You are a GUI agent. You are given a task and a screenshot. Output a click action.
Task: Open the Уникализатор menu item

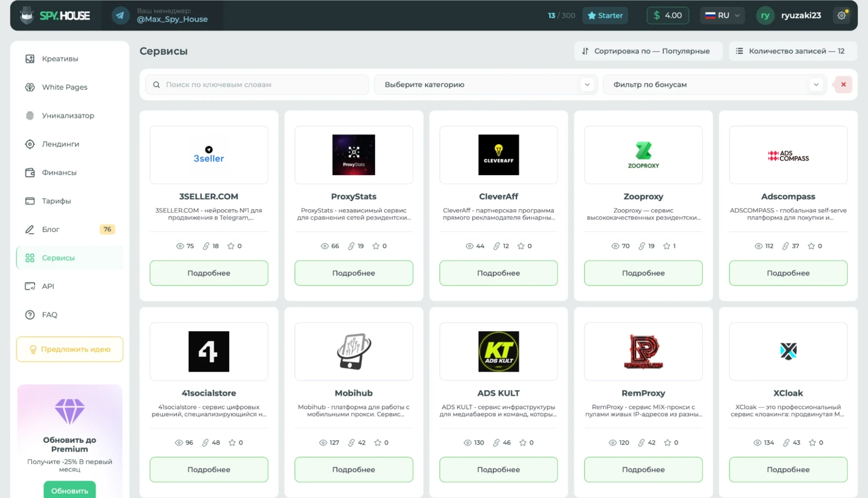point(70,116)
